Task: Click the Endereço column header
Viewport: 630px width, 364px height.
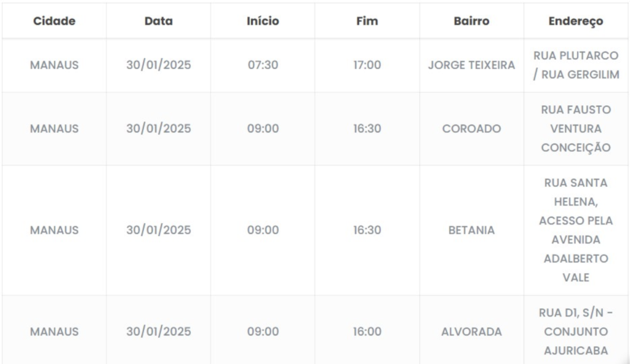Action: click(576, 21)
